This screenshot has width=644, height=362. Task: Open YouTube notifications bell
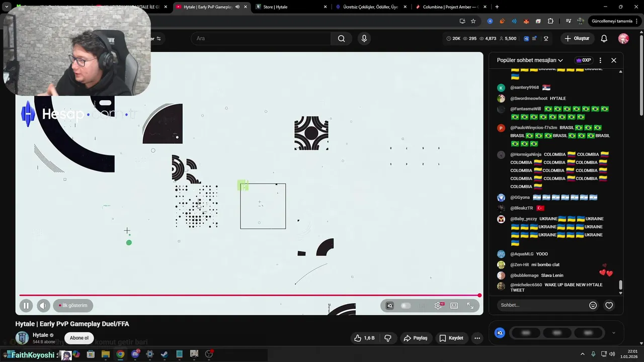pyautogui.click(x=604, y=38)
